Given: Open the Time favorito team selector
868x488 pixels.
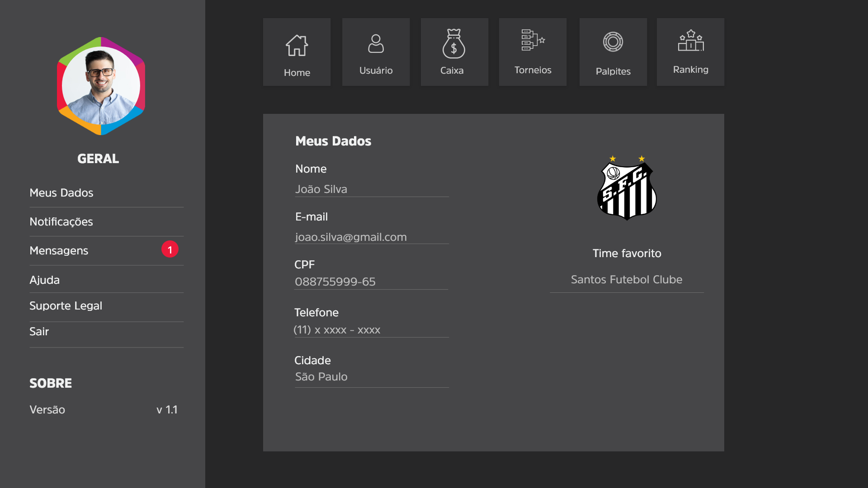Looking at the screenshot, I should tap(627, 280).
